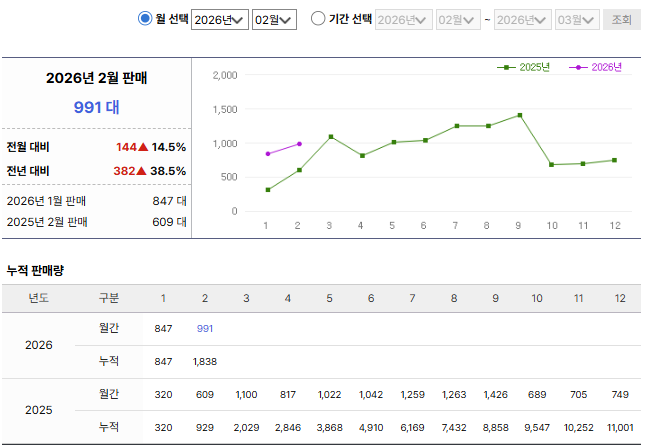Image resolution: width=659 pixels, height=447 pixels.
Task: Click the 2025 January green data point
Action: pos(268,190)
